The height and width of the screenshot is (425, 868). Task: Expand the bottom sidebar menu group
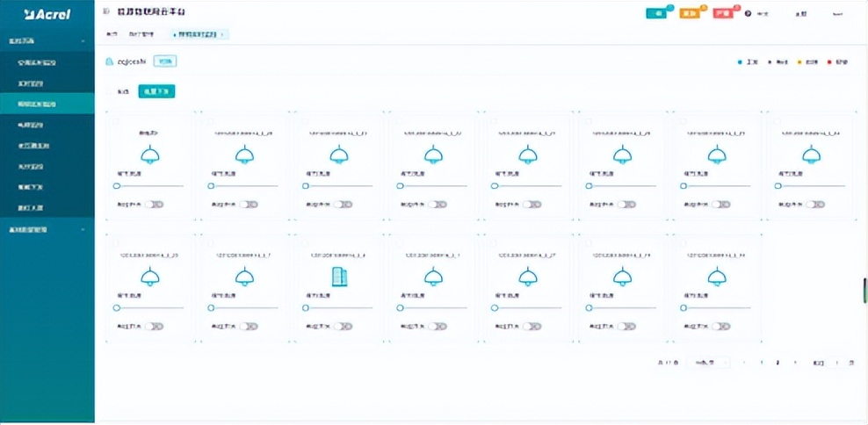[83, 229]
